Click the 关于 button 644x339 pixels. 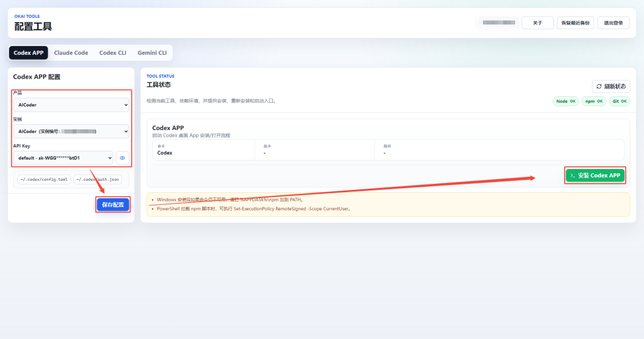[537, 23]
